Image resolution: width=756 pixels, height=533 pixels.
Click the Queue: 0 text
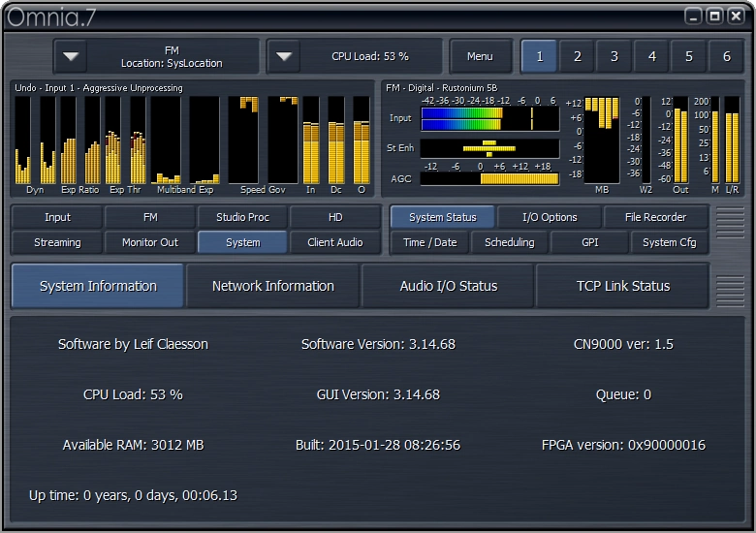pos(623,394)
